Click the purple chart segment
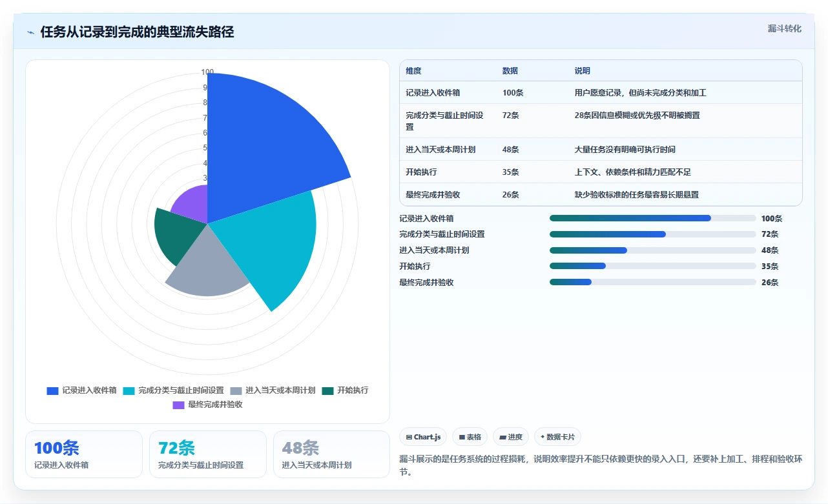Image resolution: width=828 pixels, height=504 pixels. click(x=194, y=203)
